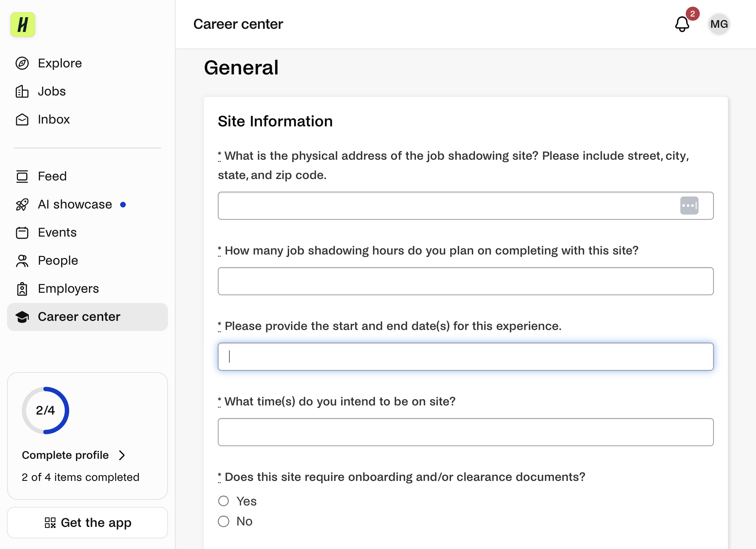This screenshot has width=756, height=549.
Task: Select No for onboarding documents
Action: [x=223, y=521]
